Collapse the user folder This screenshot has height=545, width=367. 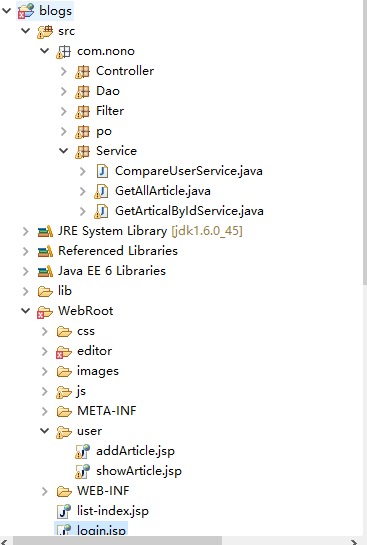pos(44,431)
